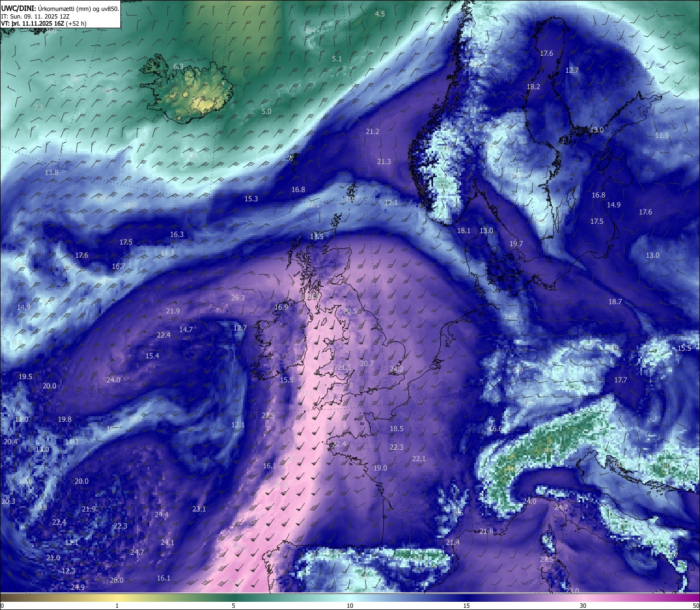This screenshot has width=700, height=610.
Task: Click the value '24.4' over the Atlantic
Action: [x=161, y=514]
